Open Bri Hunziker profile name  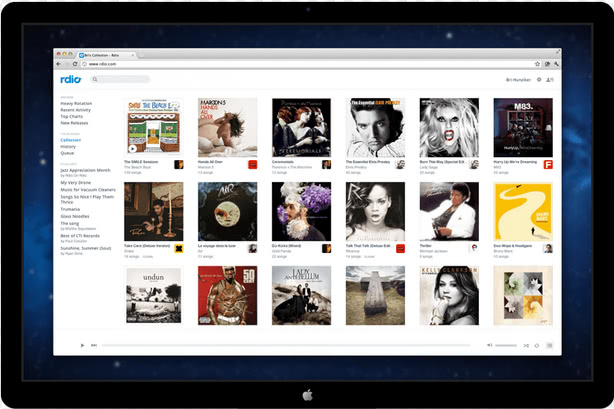point(518,80)
